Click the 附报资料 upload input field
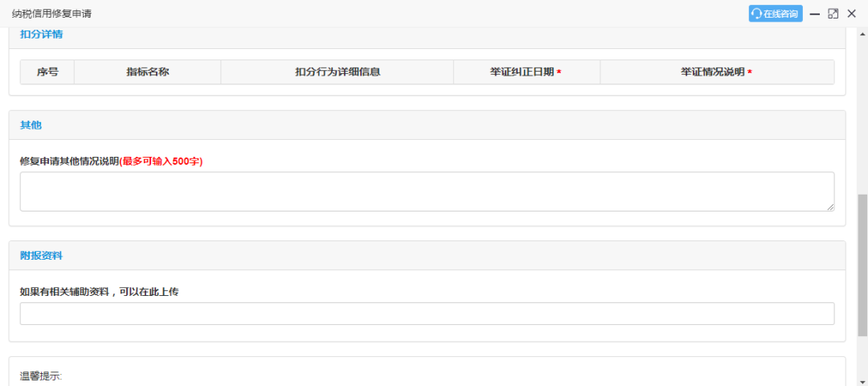 click(x=427, y=314)
